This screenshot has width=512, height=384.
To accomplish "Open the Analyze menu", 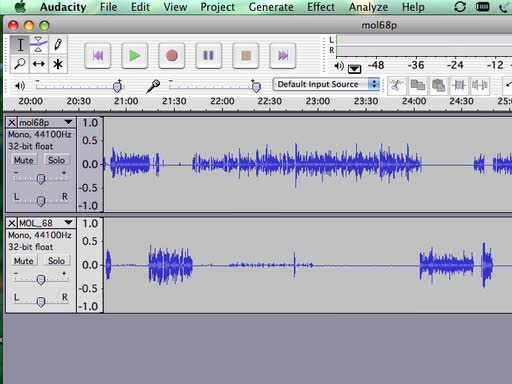I will click(368, 7).
